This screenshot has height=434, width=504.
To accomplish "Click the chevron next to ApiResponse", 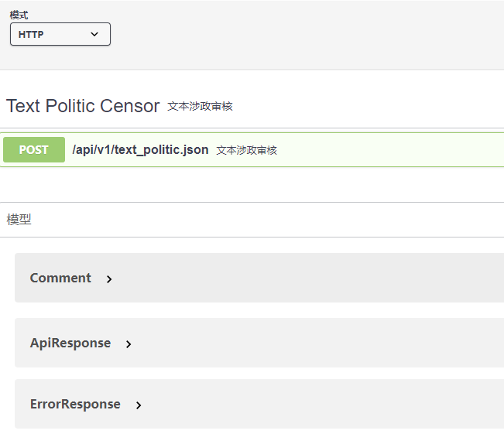I will coord(129,344).
